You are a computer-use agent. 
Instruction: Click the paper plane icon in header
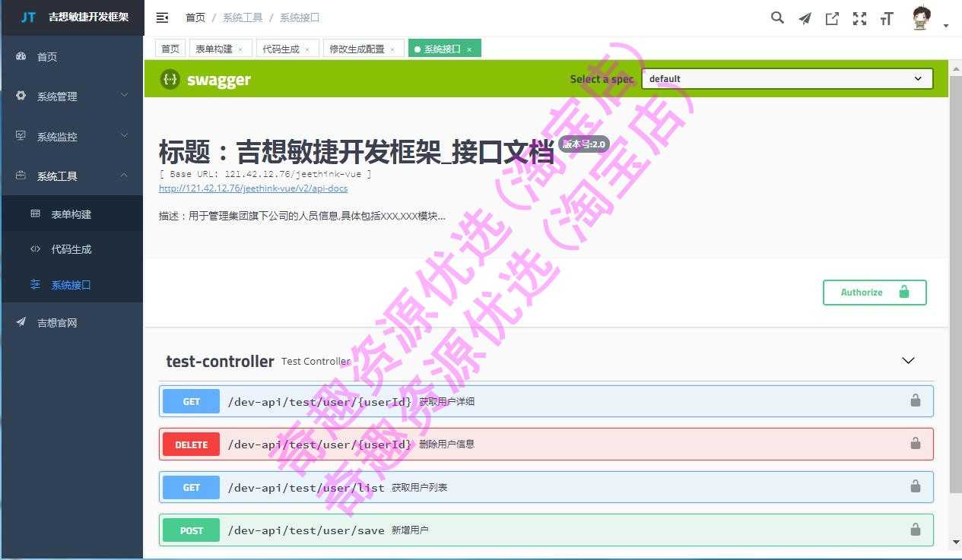[x=805, y=18]
